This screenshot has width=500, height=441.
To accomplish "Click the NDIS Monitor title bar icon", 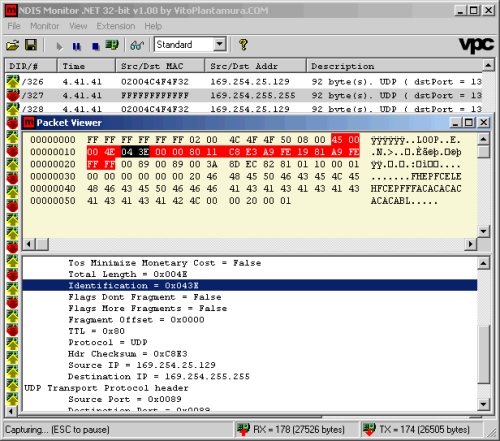I will (x=11, y=11).
